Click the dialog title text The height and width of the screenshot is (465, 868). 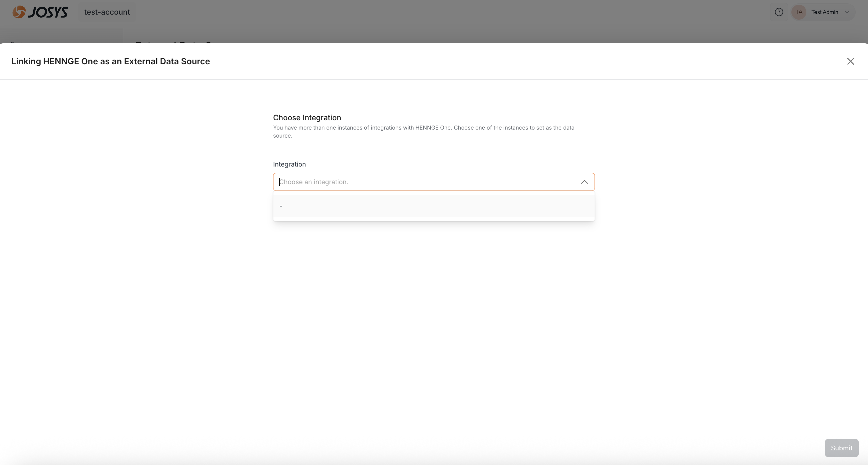point(111,61)
